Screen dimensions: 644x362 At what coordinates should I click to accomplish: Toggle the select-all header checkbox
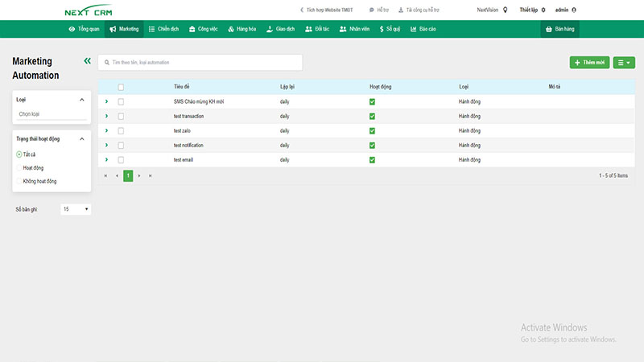pos(121,87)
